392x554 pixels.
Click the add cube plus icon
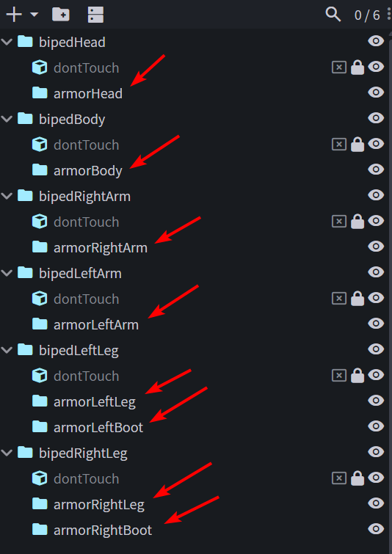pyautogui.click(x=14, y=15)
